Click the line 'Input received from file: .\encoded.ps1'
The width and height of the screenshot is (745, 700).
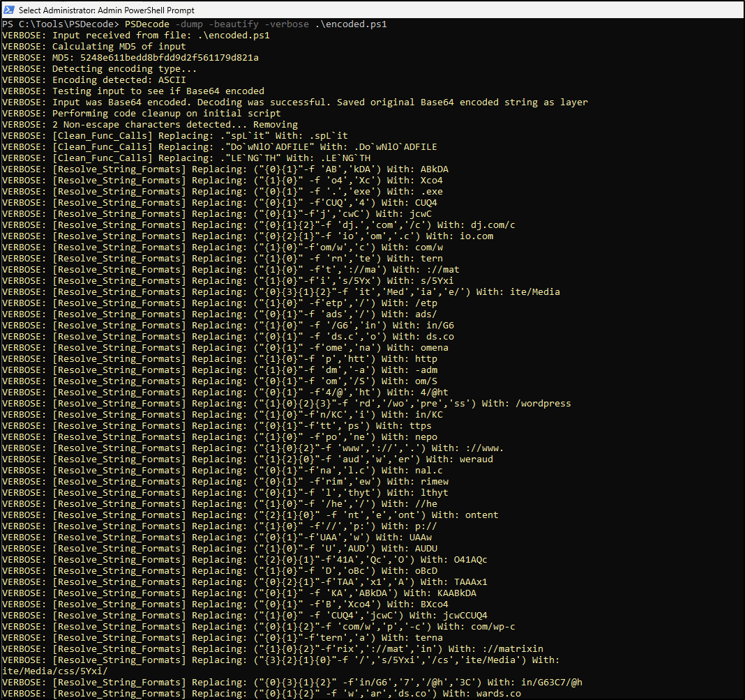[136, 35]
